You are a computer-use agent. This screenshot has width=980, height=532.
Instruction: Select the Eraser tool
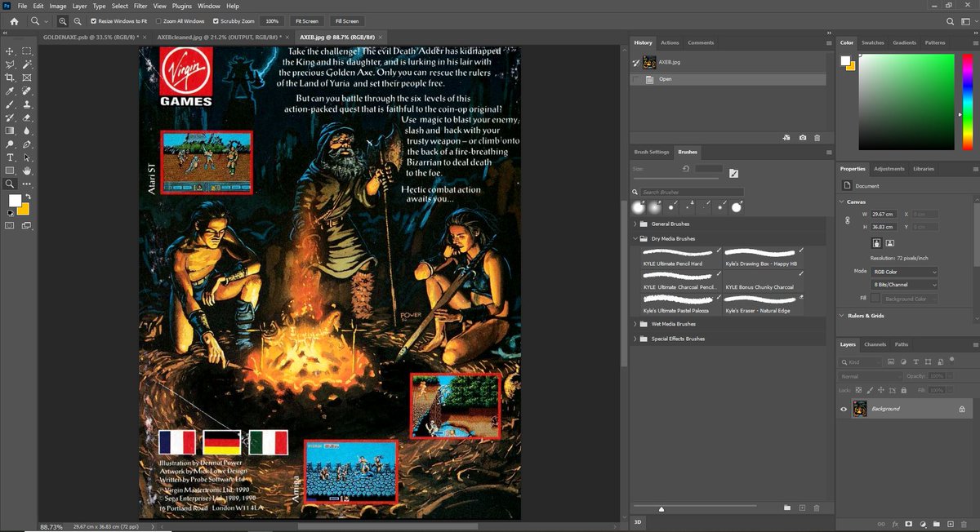[x=27, y=117]
